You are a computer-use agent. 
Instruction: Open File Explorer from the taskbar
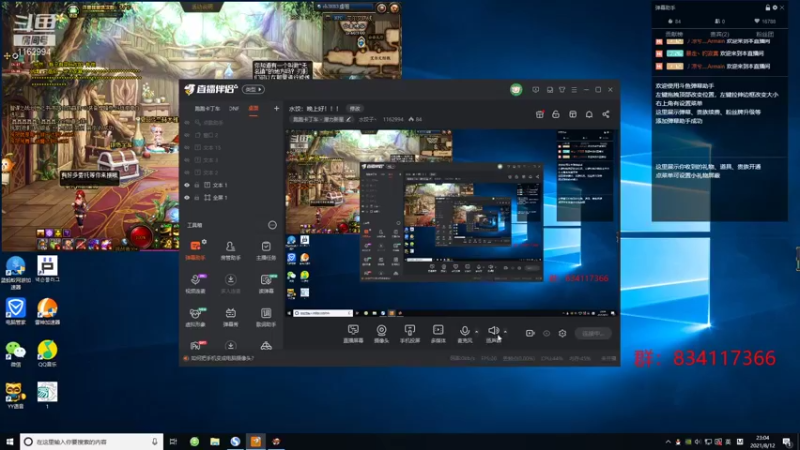click(x=215, y=442)
